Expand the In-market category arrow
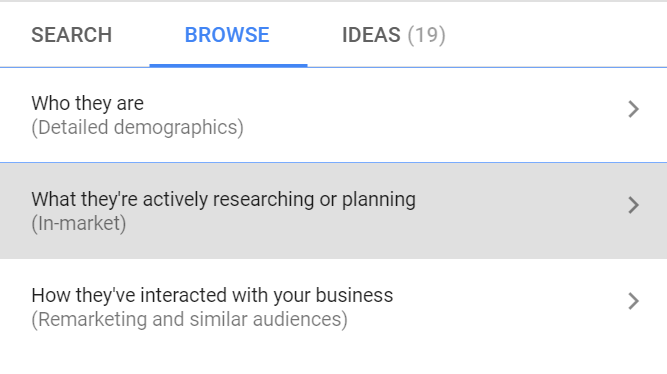The width and height of the screenshot is (667, 374). point(633,205)
